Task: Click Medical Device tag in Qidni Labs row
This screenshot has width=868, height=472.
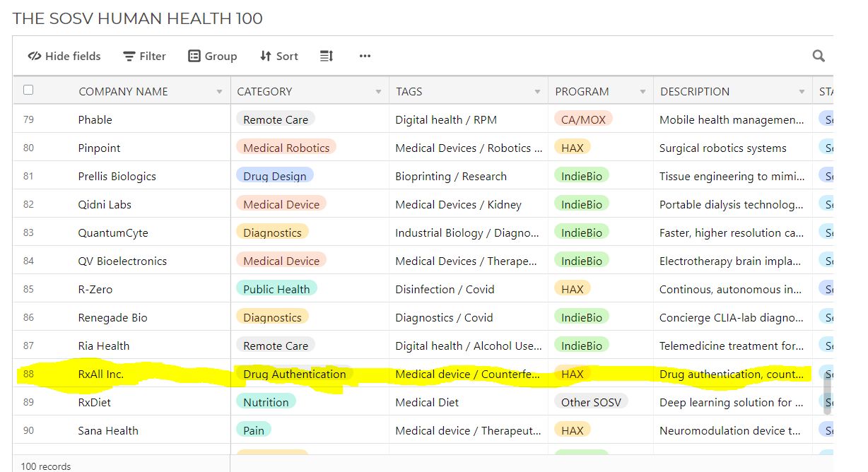Action: (281, 204)
